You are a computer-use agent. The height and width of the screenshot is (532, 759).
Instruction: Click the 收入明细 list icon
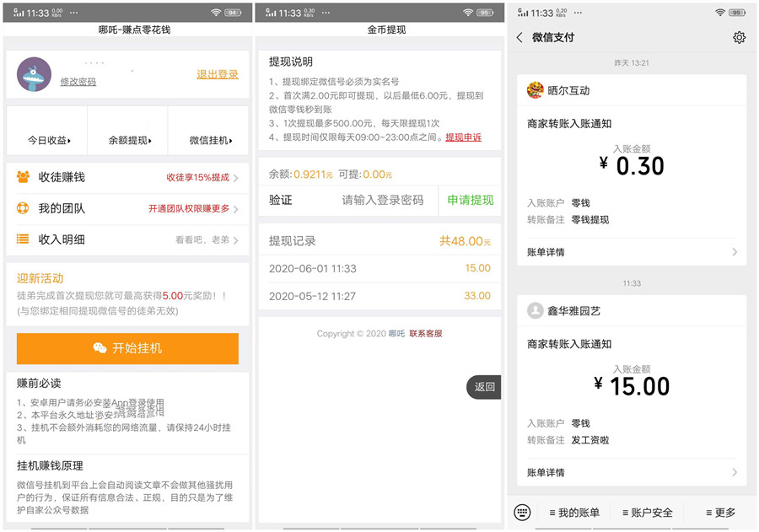[x=23, y=239]
